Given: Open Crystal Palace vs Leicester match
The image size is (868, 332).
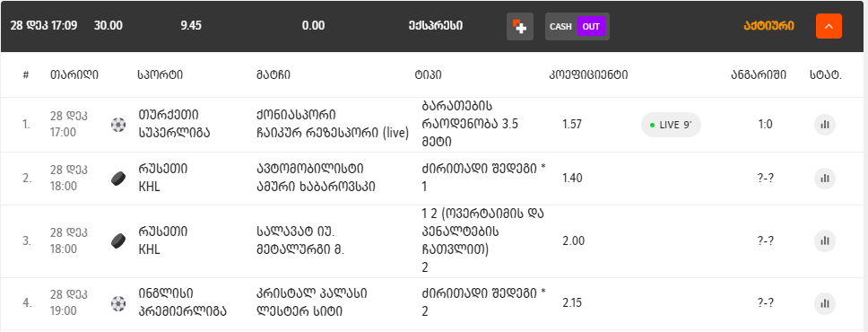Looking at the screenshot, I should tap(311, 302).
